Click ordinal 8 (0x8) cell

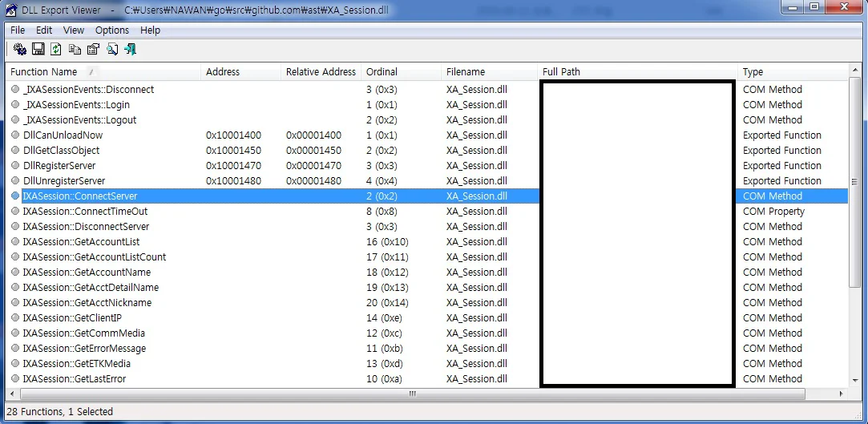pyautogui.click(x=382, y=212)
